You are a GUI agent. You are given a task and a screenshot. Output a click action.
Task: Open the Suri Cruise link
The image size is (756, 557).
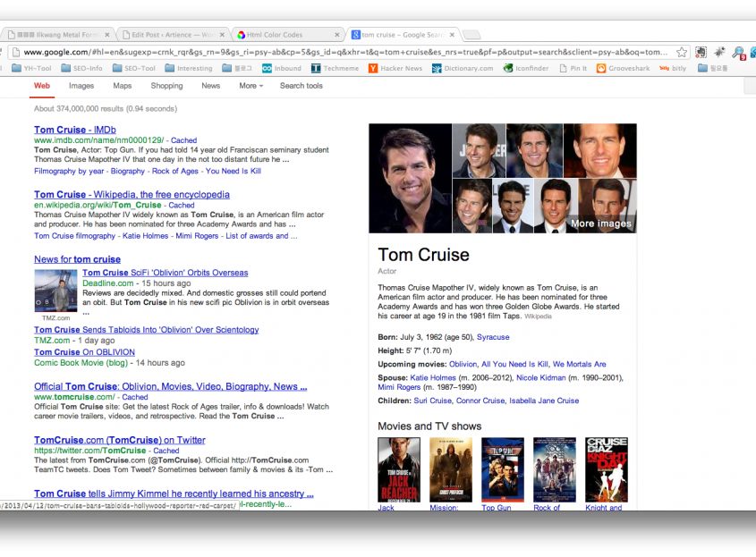coord(432,401)
